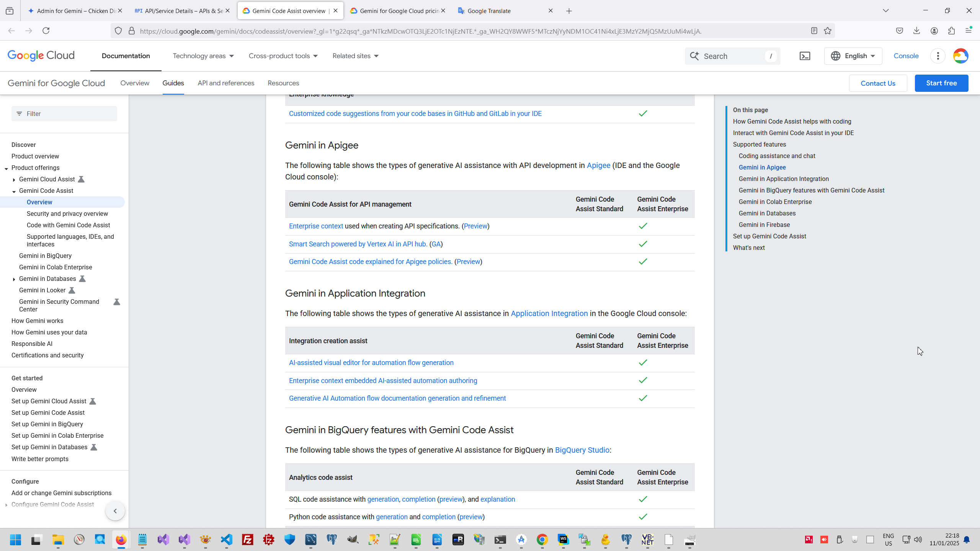Expand Gemini Cloud Assist tree item

coord(14,179)
